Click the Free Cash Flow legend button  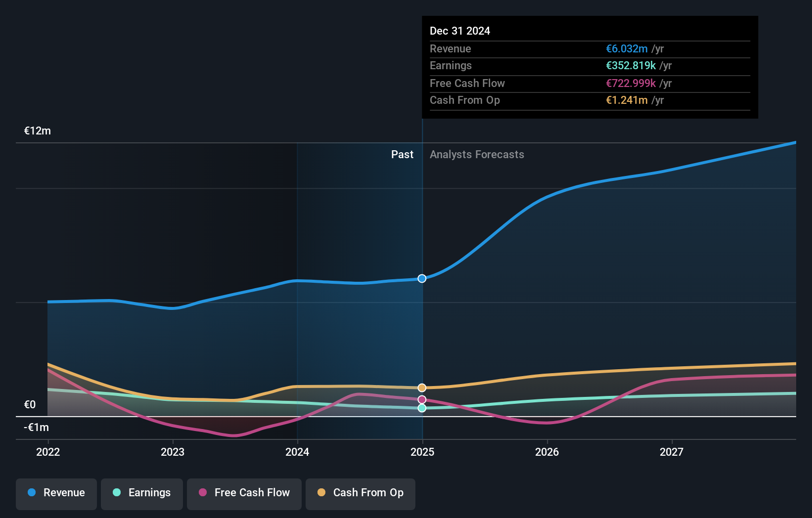[x=244, y=493]
